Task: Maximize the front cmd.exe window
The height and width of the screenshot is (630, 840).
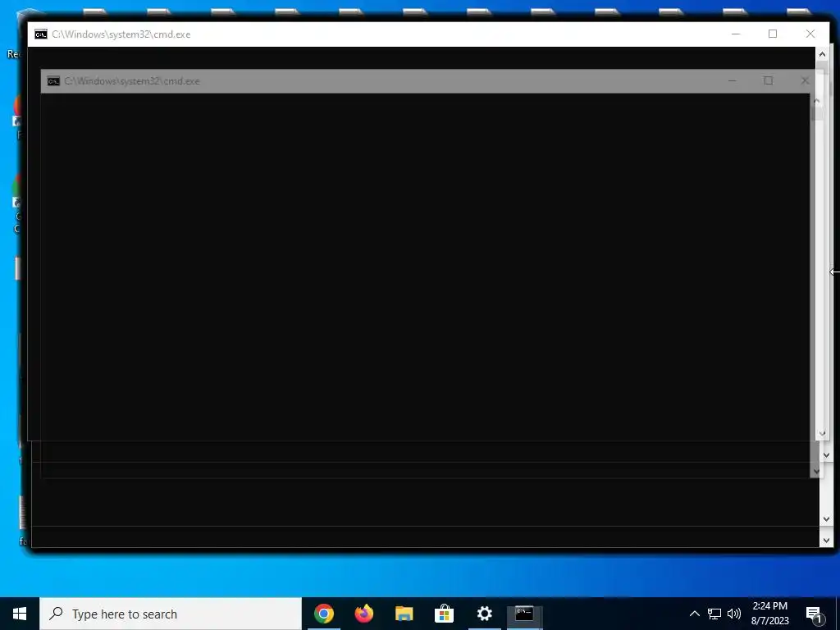Action: tap(773, 34)
